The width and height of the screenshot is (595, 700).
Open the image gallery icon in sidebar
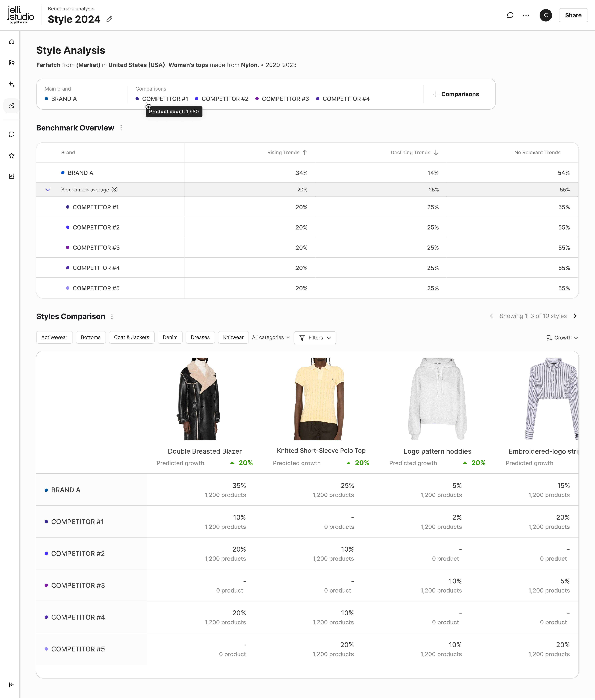point(11,176)
